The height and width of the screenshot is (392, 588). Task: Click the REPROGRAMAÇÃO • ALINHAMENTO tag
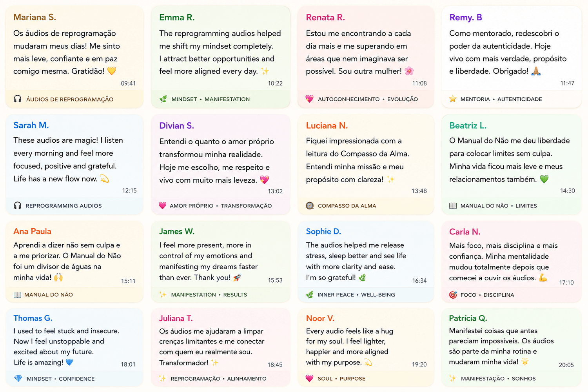[218, 379]
